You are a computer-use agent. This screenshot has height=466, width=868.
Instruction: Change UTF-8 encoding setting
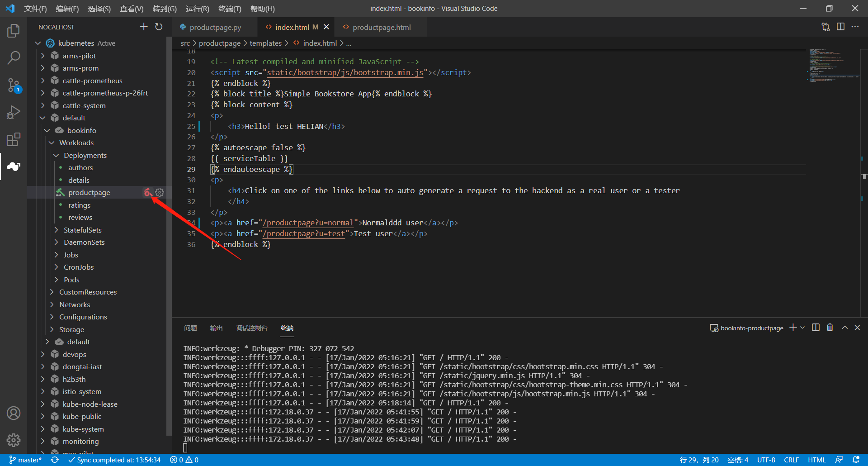[x=766, y=460]
